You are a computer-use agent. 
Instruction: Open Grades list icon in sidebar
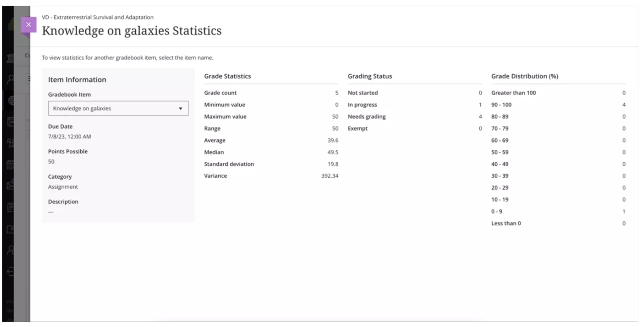[x=10, y=207]
